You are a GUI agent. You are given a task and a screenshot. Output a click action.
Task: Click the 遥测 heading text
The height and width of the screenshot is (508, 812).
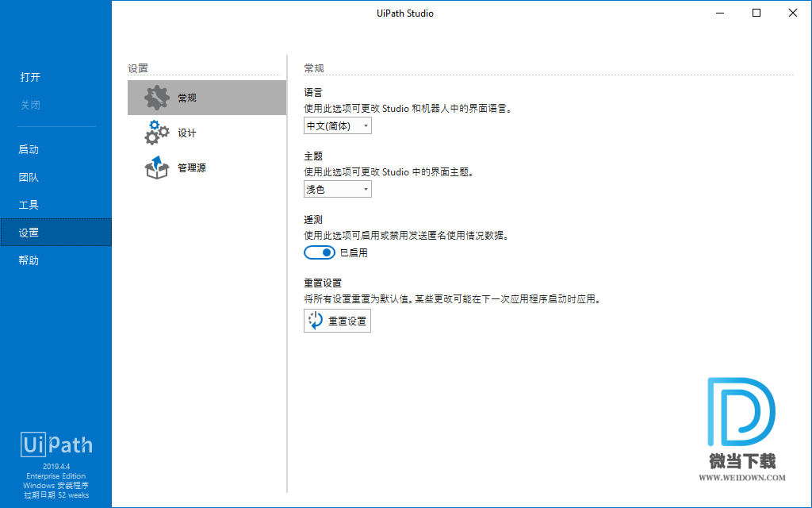pyautogui.click(x=313, y=220)
